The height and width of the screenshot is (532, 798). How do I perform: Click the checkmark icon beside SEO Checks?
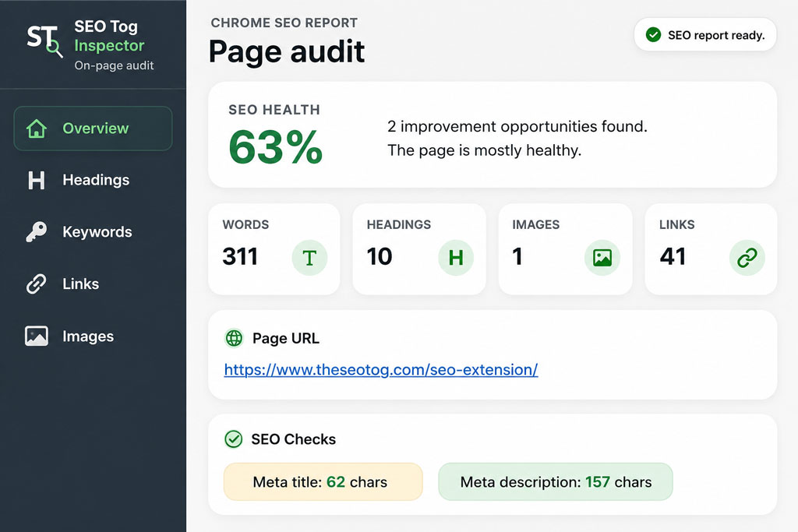click(234, 439)
